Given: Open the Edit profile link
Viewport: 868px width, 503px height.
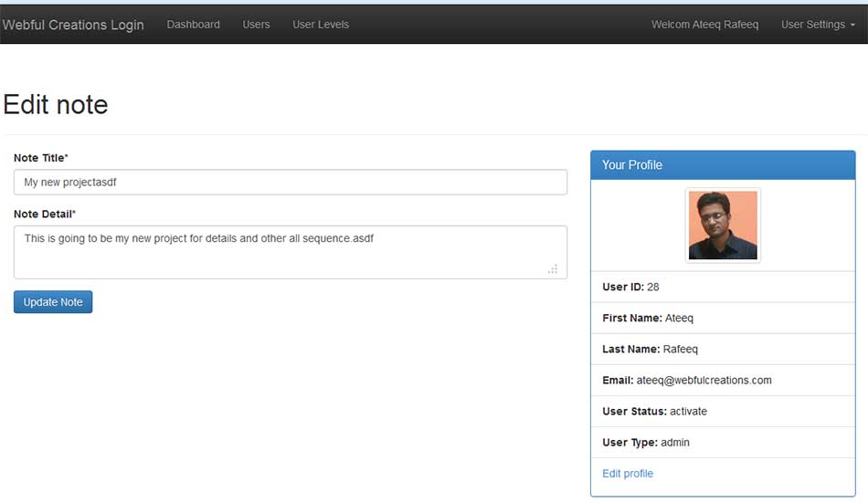Looking at the screenshot, I should coord(628,473).
